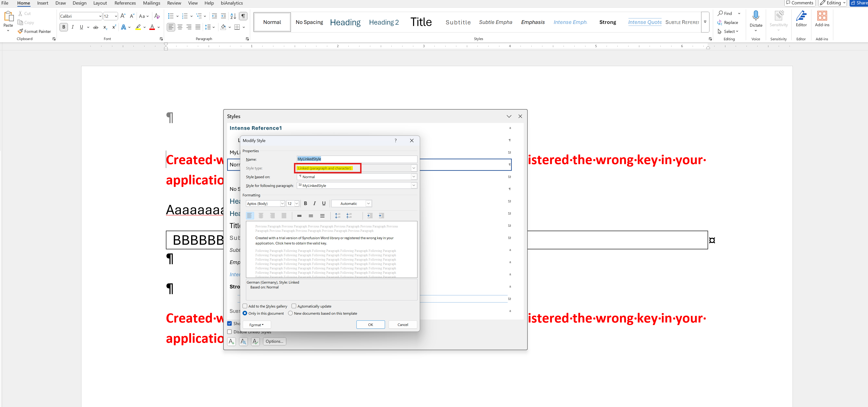Check Add to the Styles gallery
The height and width of the screenshot is (407, 868).
(245, 306)
